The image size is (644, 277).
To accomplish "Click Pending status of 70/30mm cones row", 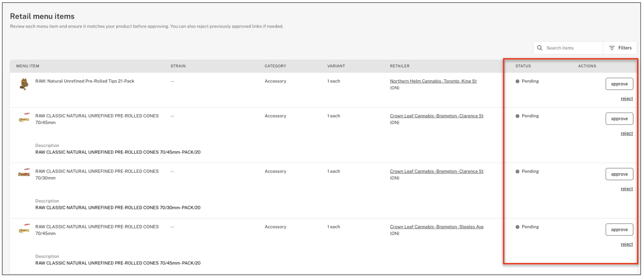I will [x=527, y=171].
